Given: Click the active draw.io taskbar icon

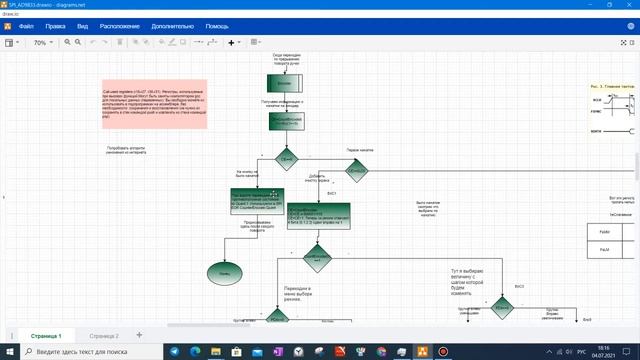Looking at the screenshot, I should pos(422,351).
